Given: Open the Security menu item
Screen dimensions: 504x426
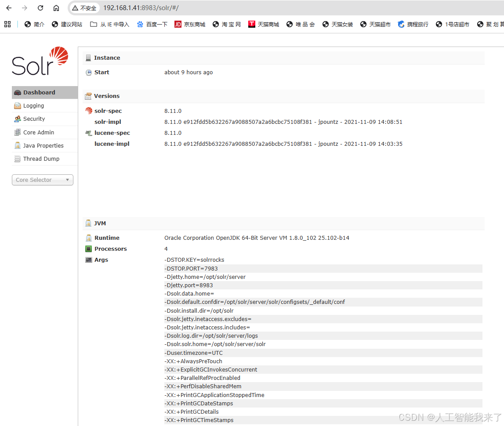Looking at the screenshot, I should tap(45, 119).
